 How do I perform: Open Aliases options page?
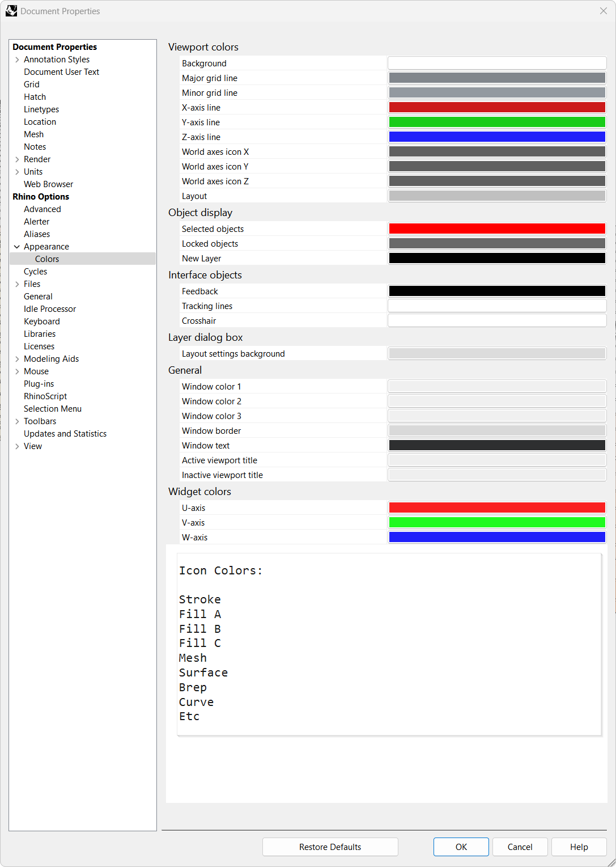(37, 234)
